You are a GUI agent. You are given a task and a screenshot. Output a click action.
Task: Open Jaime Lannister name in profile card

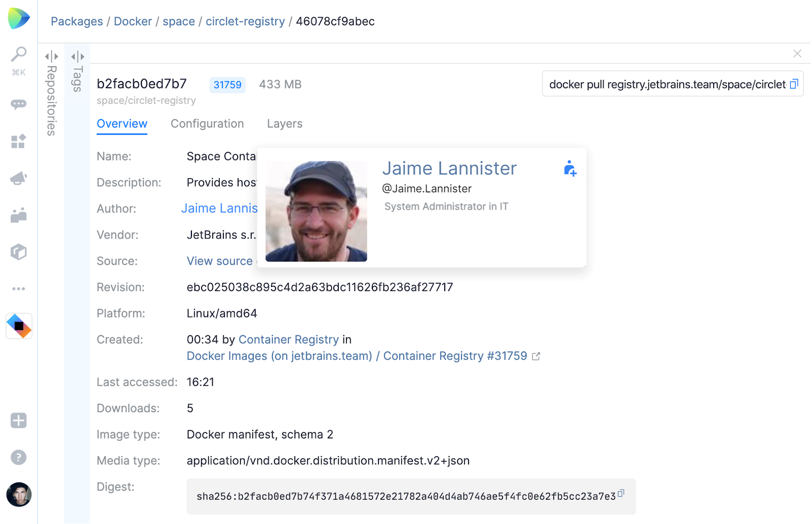(x=449, y=168)
